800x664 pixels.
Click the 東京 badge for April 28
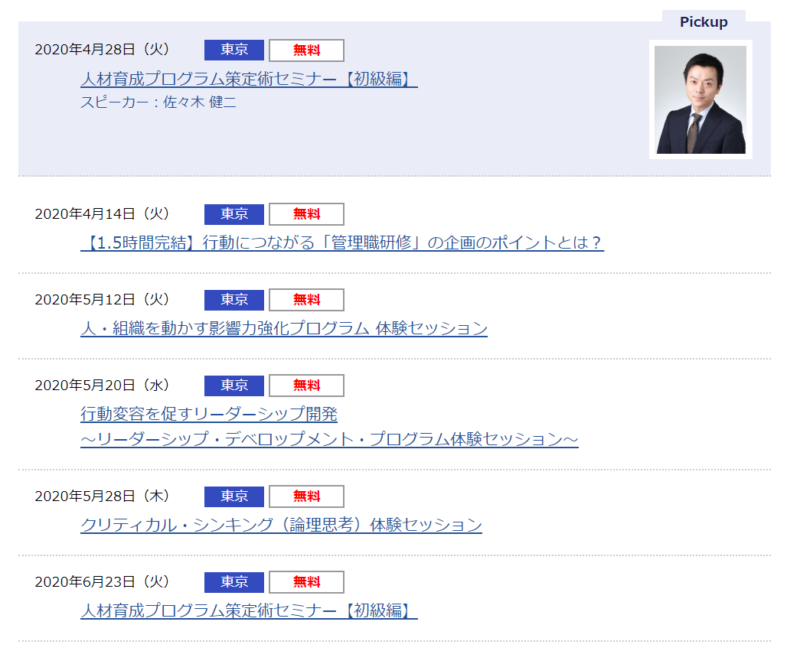[234, 50]
